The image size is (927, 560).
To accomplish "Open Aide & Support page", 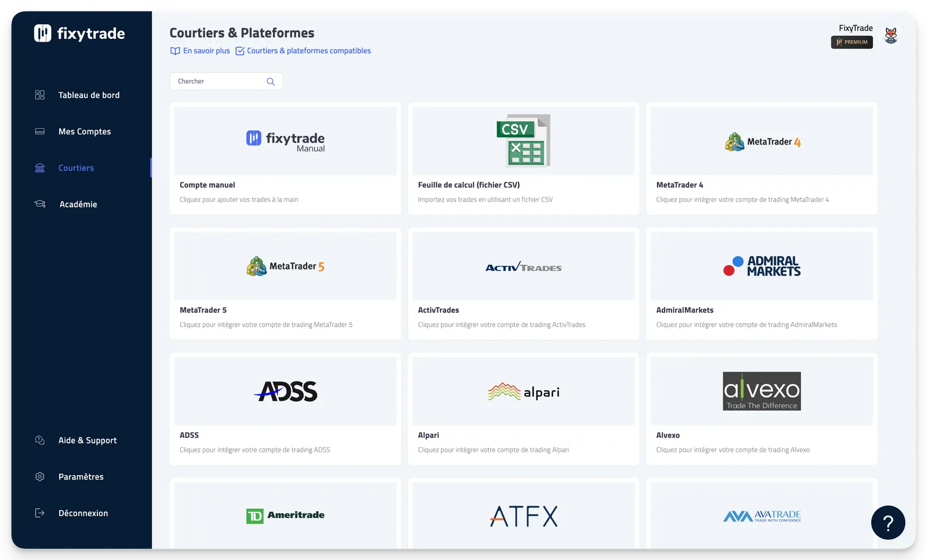I will pyautogui.click(x=87, y=440).
